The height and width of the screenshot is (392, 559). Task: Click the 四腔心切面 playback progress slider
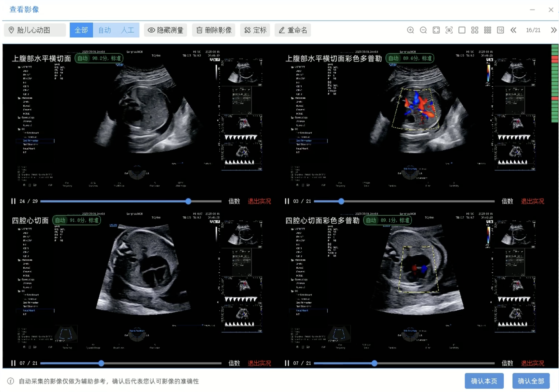[x=101, y=363]
